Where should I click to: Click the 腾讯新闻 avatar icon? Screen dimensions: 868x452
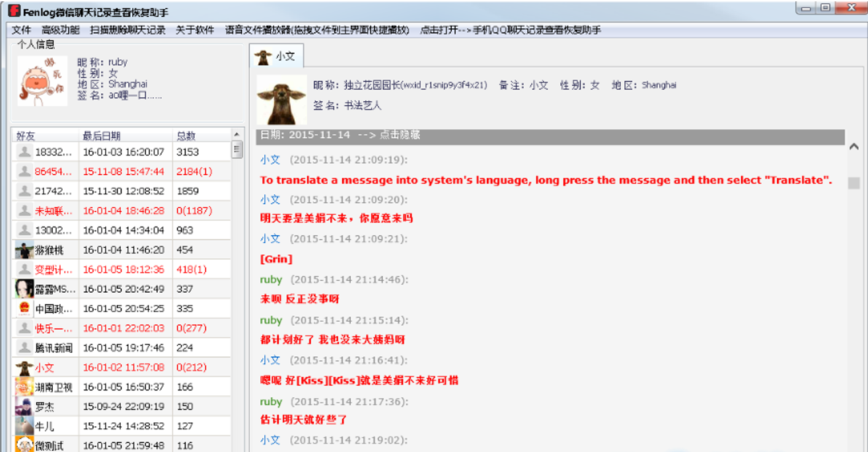[24, 348]
